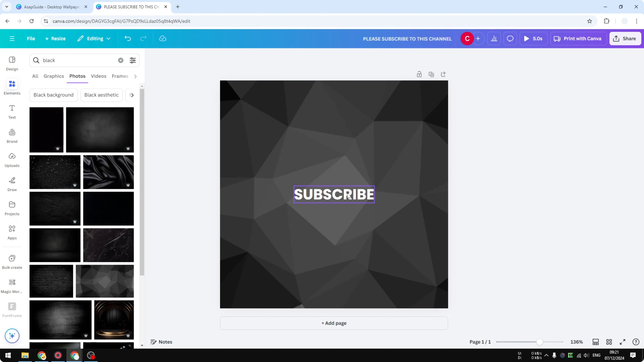Switch to the Frames tab
Viewport: 644px width, 362px height.
pos(120,76)
